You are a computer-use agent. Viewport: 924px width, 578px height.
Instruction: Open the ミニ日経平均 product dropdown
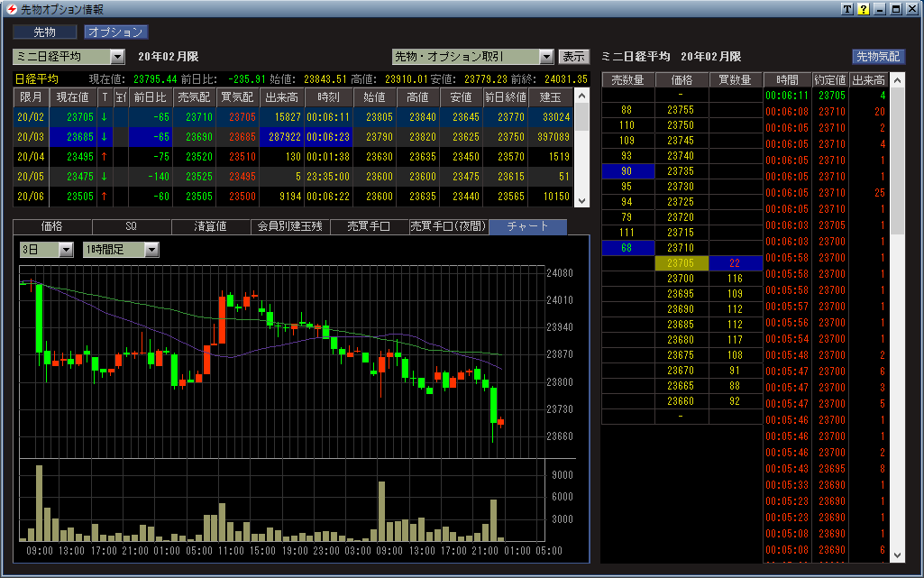[x=117, y=57]
